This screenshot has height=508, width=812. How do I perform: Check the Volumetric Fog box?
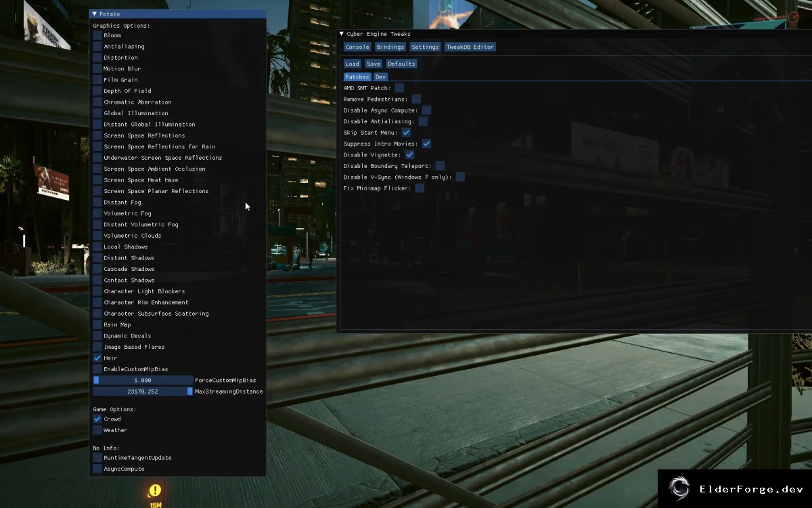coord(97,213)
